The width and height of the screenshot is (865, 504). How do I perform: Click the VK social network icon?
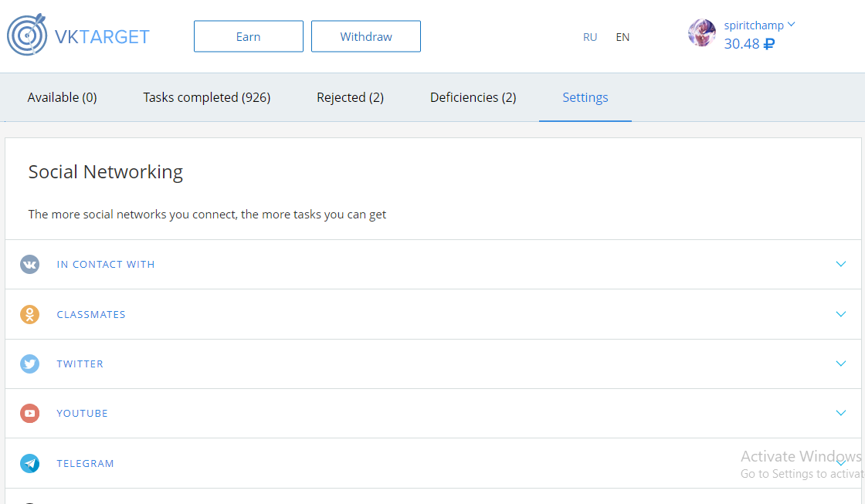pos(30,264)
